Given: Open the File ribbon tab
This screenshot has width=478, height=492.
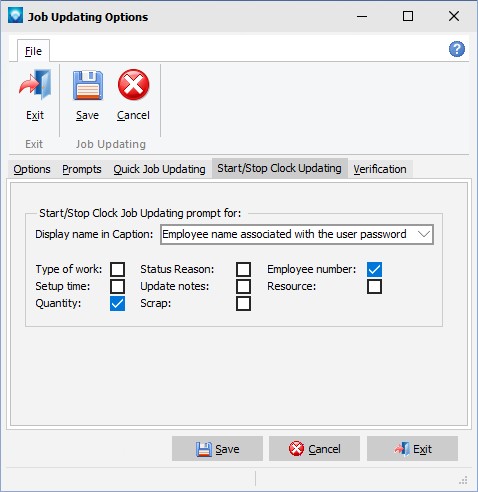Looking at the screenshot, I should pyautogui.click(x=33, y=51).
